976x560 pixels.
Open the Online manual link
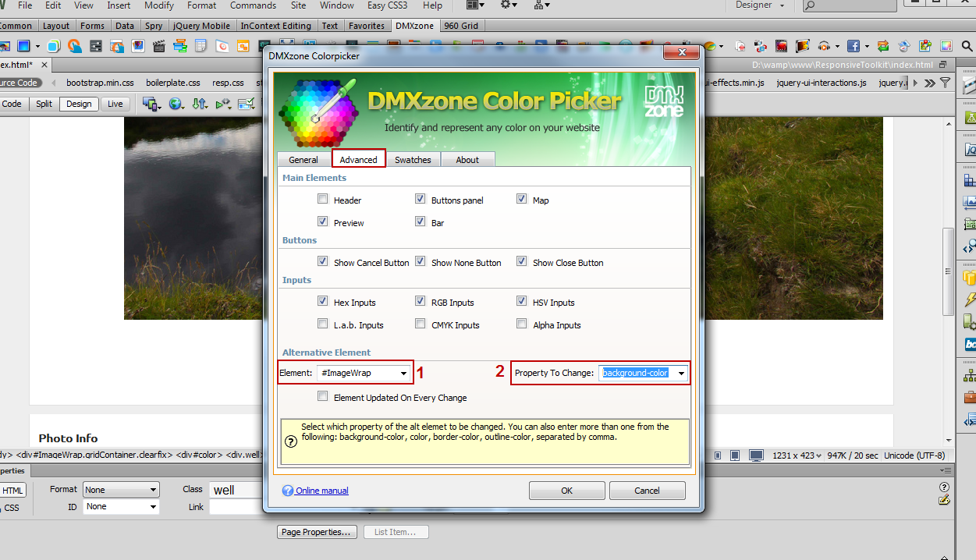click(x=321, y=491)
